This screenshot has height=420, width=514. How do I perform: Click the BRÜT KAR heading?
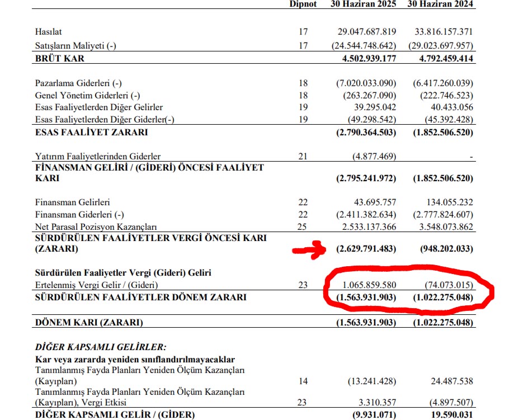point(59,58)
